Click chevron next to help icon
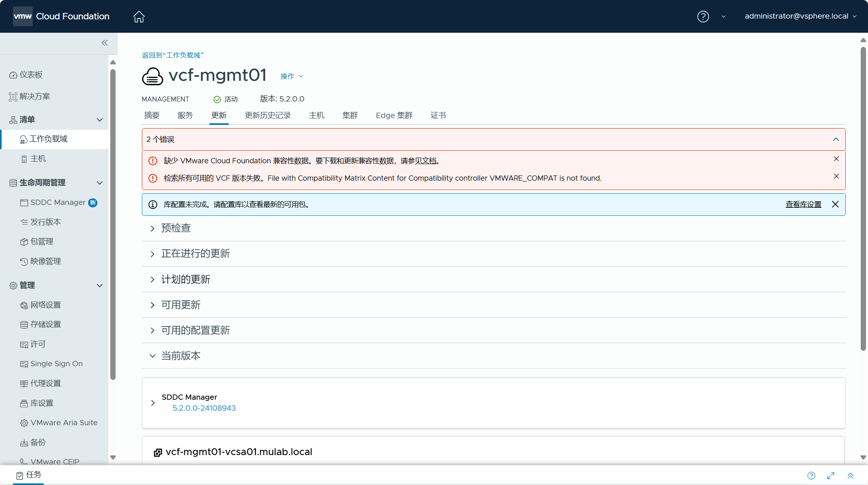The width and height of the screenshot is (868, 485). (x=723, y=17)
